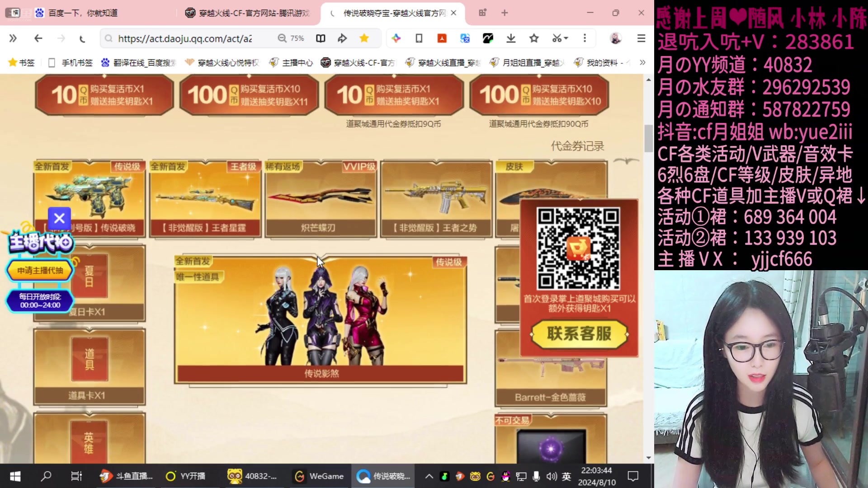The height and width of the screenshot is (488, 868).
Task: Switch to YY开播 taskbar app
Action: (x=186, y=476)
